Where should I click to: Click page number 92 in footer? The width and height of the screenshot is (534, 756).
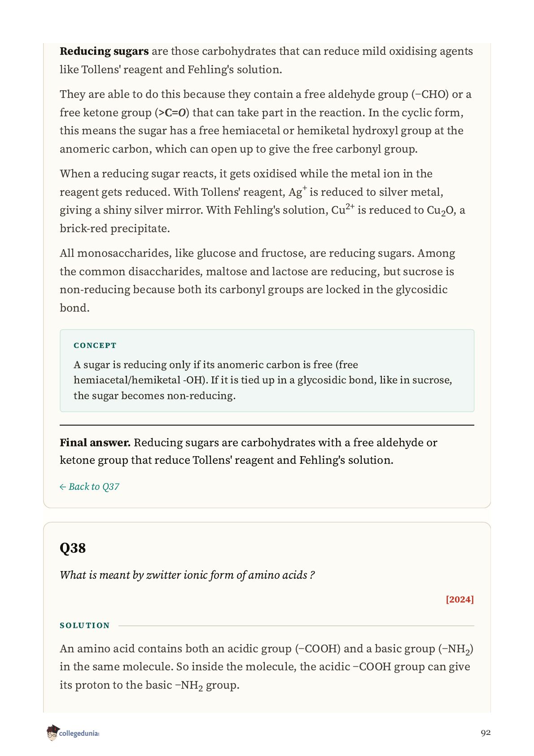click(x=486, y=733)
